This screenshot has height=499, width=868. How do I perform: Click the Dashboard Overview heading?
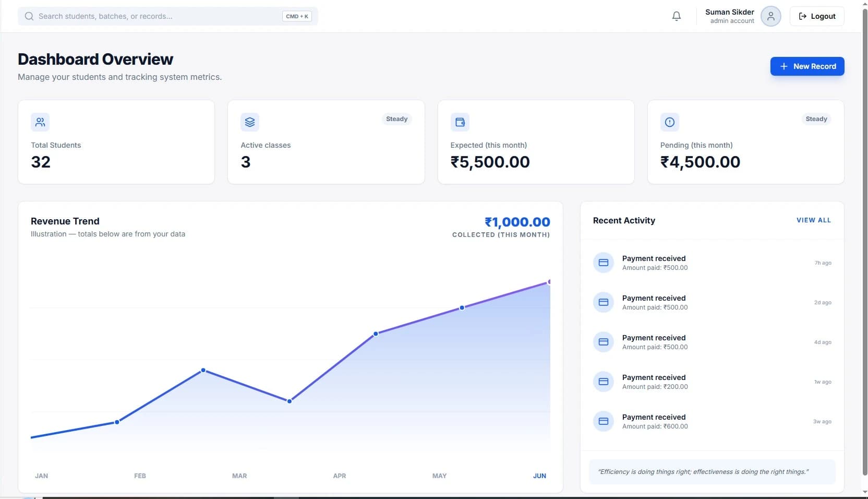pyautogui.click(x=95, y=59)
